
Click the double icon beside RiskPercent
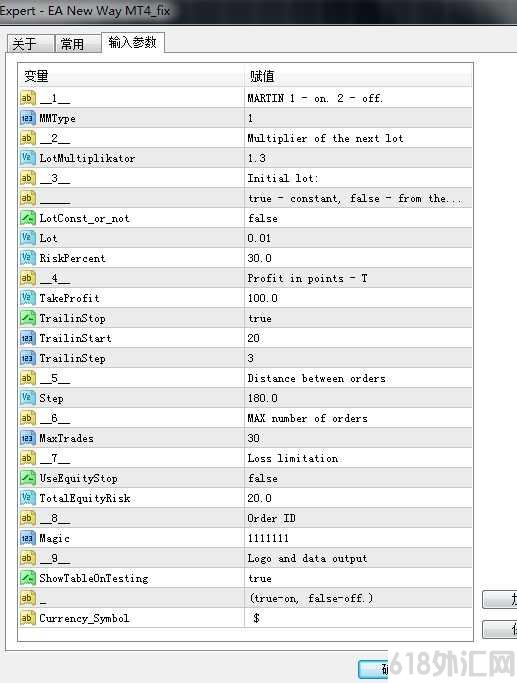[x=27, y=258]
